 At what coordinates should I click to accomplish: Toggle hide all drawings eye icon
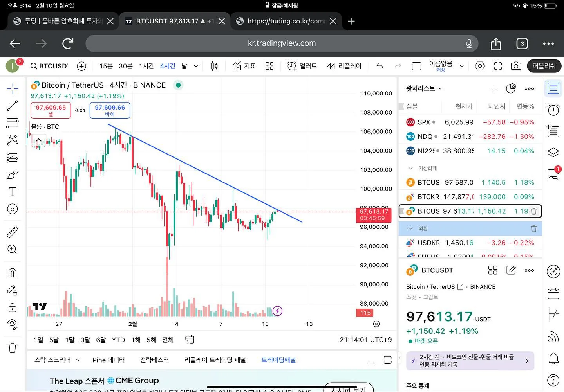pos(13,324)
